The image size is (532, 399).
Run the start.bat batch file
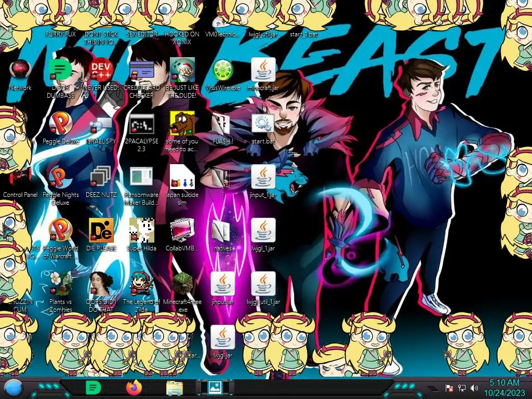(263, 124)
